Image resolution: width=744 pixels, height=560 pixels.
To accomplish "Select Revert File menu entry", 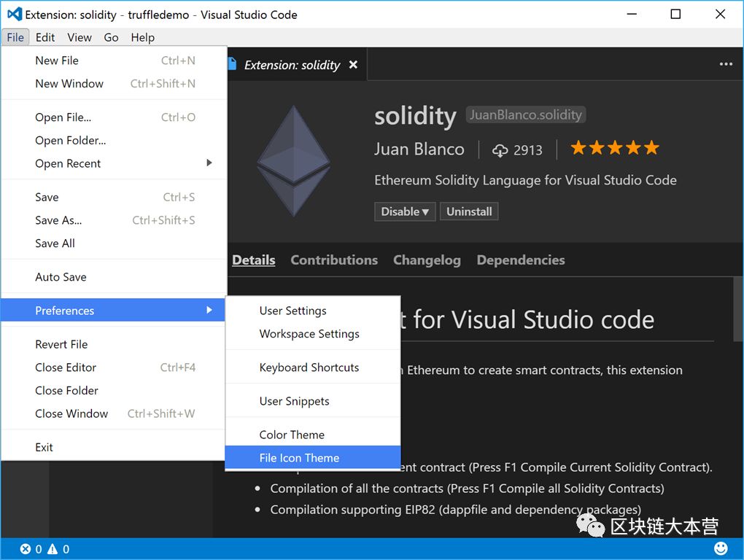I will pos(114,344).
